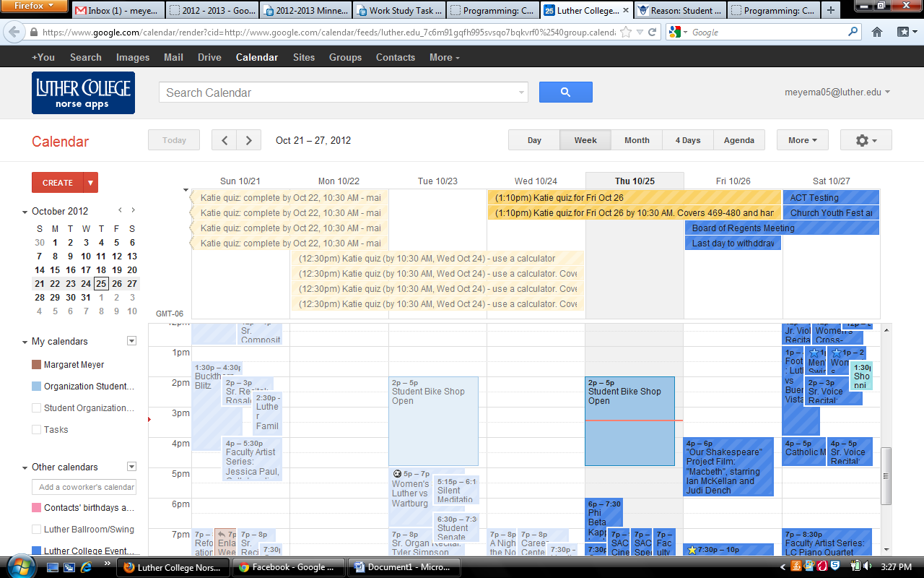Open Drive in Google bar
Image resolution: width=924 pixels, height=578 pixels.
pos(209,57)
